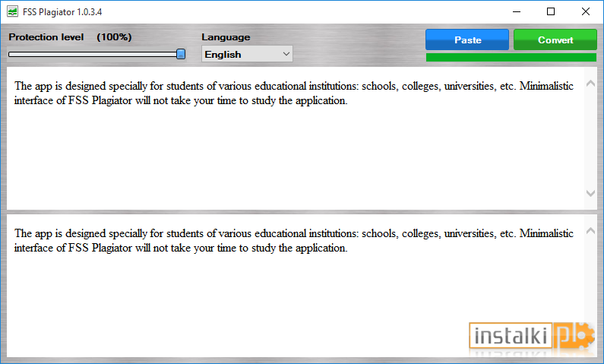Open the Language dropdown showing English

pos(247,54)
